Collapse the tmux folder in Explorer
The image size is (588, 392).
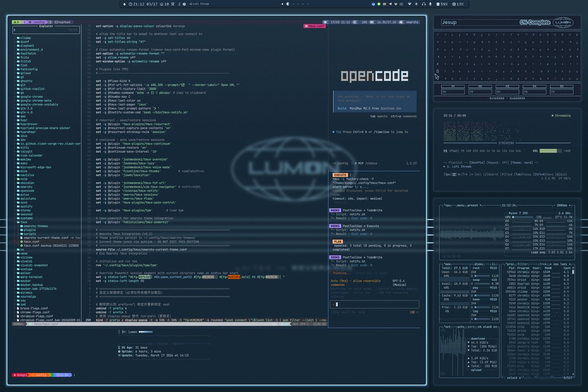pos(22,222)
